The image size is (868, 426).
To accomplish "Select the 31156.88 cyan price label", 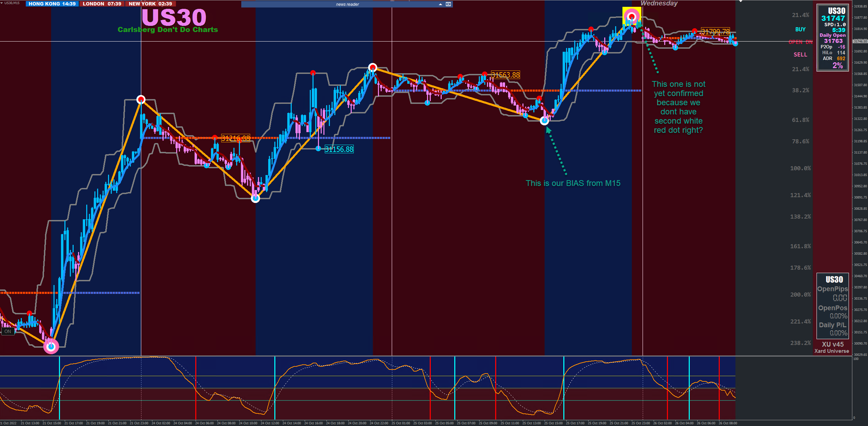I will pos(339,149).
